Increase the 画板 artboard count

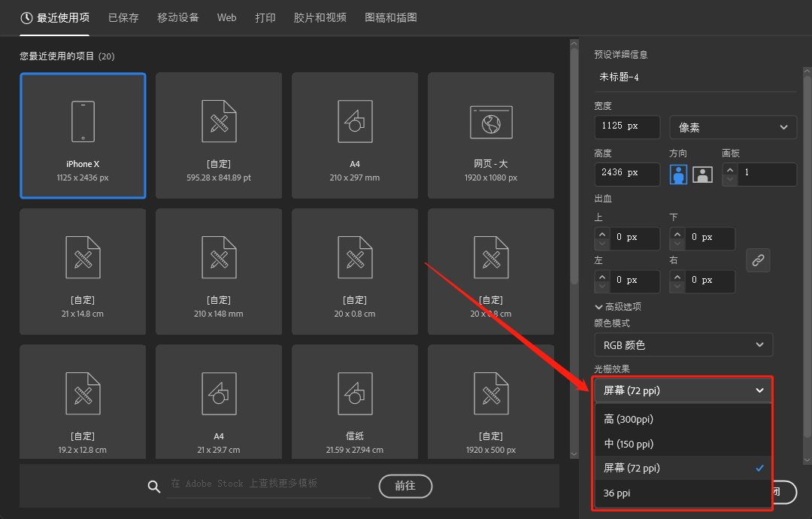pos(730,169)
